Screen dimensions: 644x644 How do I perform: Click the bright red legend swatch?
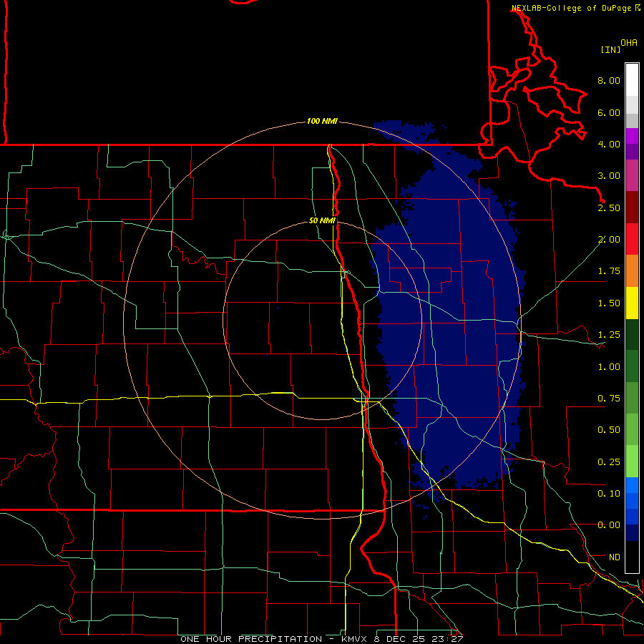click(632, 239)
